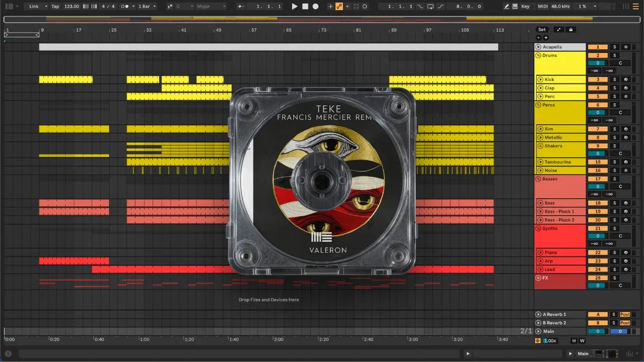Click the Post button on A Reverb 1
This screenshot has width=644, height=362.
(625, 314)
